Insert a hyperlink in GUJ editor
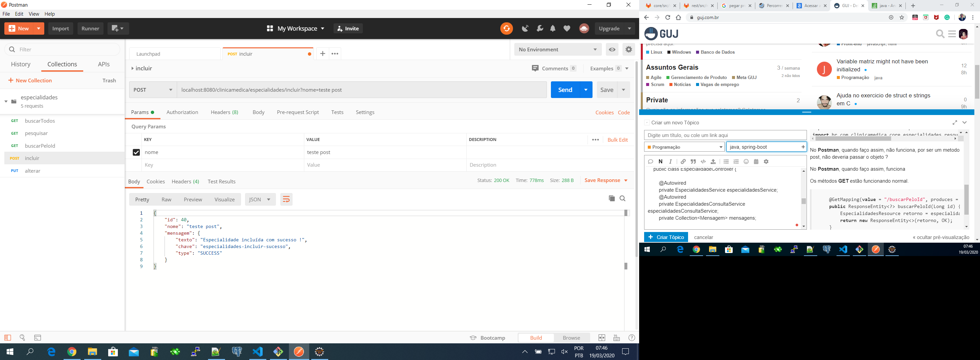The width and height of the screenshot is (980, 360). (683, 162)
